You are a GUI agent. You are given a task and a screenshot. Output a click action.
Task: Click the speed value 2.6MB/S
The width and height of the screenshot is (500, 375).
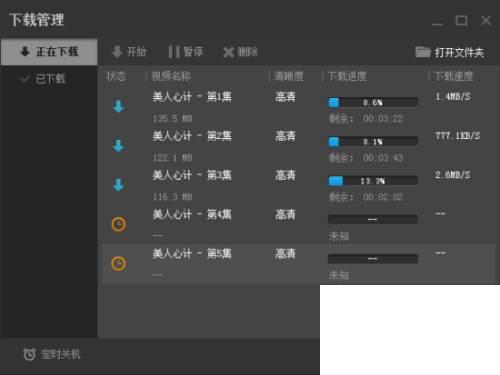pos(453,175)
